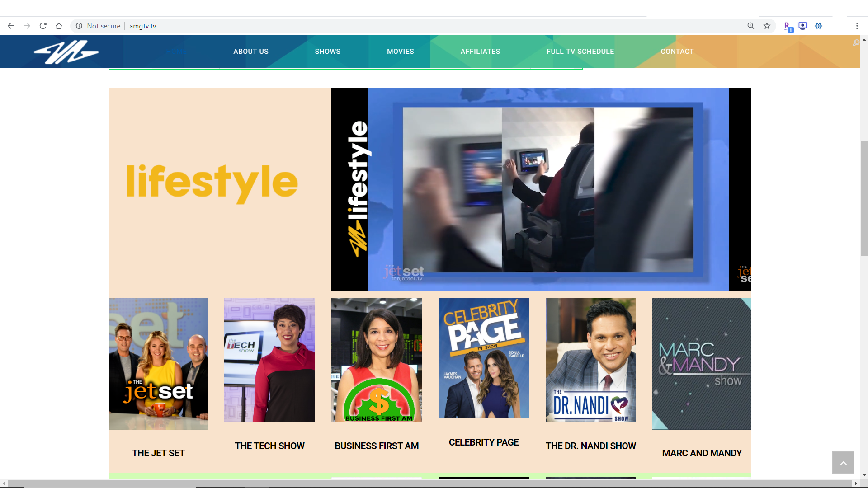868x488 pixels.
Task: Click the scroll-to-top chevron button
Action: pos(843,462)
